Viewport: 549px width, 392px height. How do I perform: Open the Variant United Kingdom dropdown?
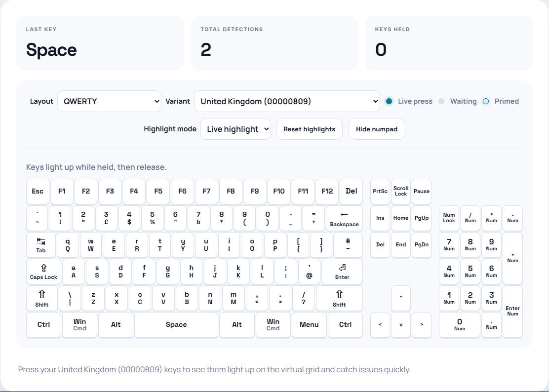287,101
